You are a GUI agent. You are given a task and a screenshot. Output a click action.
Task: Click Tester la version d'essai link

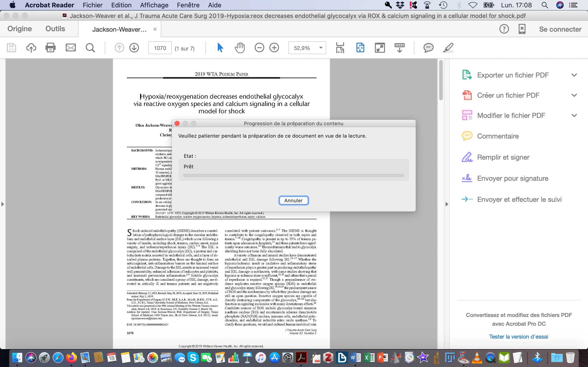pos(518,337)
